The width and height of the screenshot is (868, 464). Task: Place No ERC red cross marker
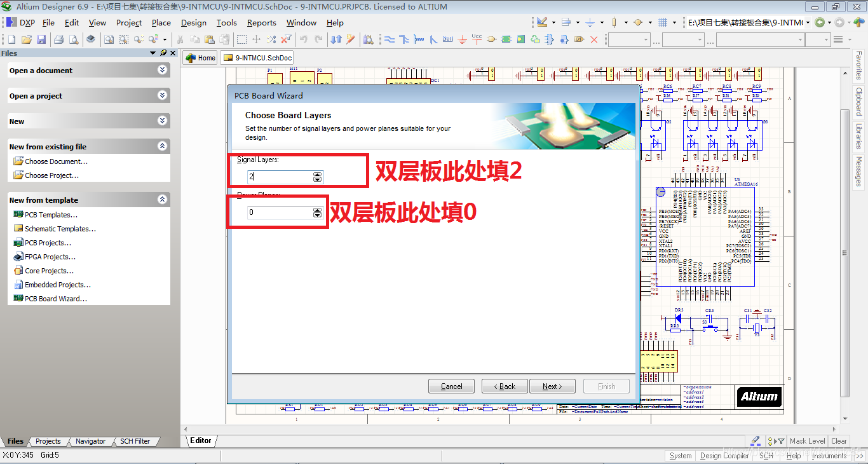tap(594, 39)
